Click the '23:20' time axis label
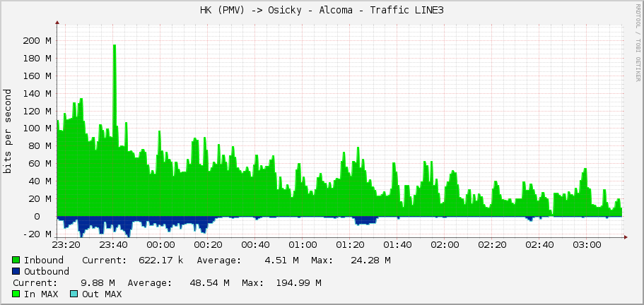644x305 pixels. [x=66, y=245]
